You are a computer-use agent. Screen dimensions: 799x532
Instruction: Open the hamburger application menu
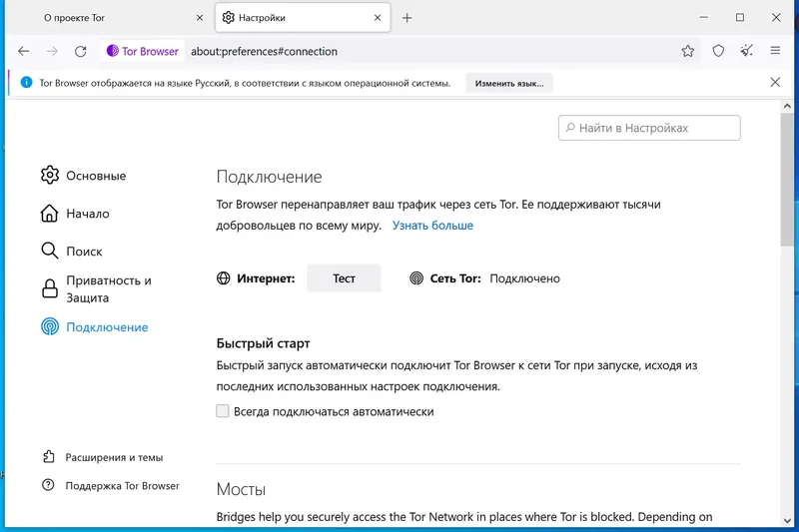click(776, 51)
